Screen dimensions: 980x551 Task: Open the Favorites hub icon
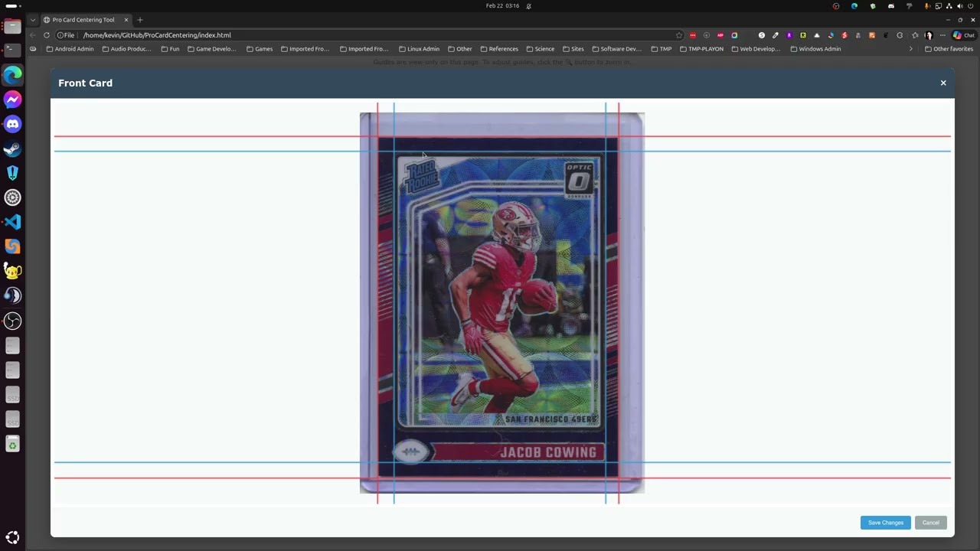tap(915, 35)
